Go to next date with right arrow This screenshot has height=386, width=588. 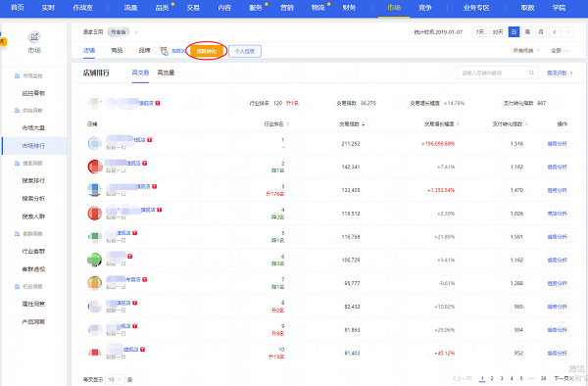tap(568, 32)
